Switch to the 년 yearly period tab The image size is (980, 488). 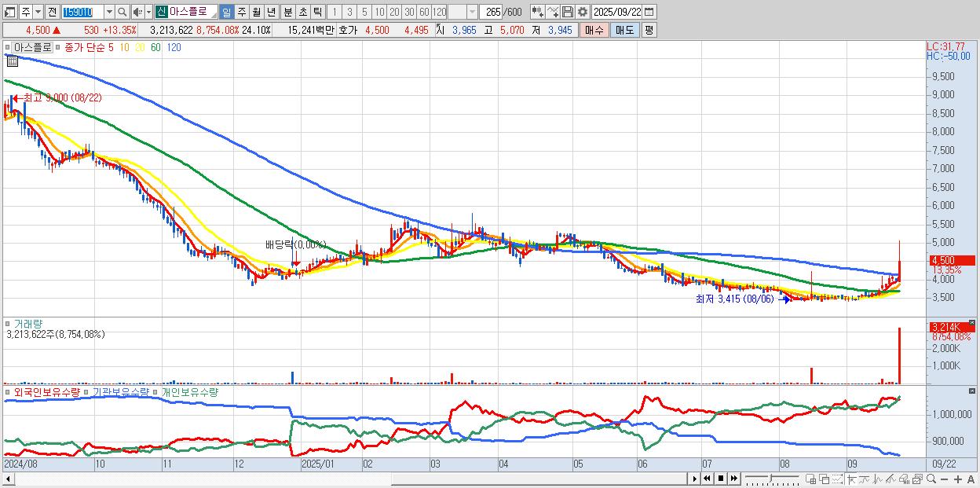pyautogui.click(x=271, y=12)
